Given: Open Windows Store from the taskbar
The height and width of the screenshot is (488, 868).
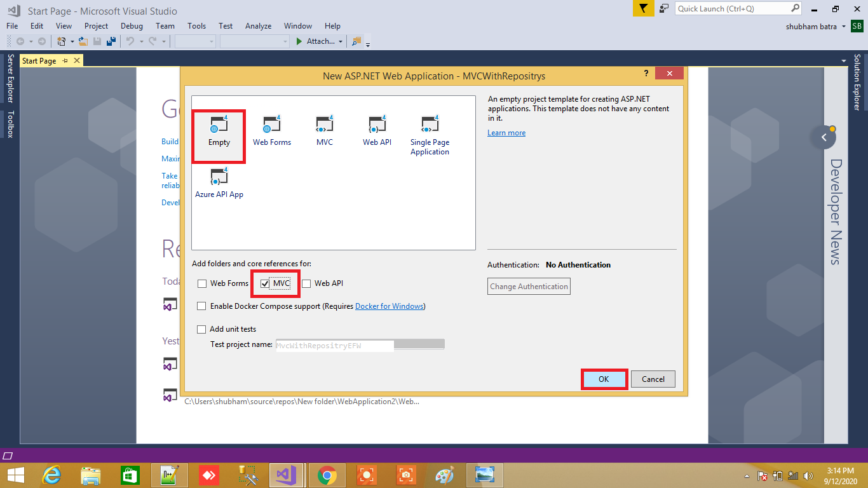Looking at the screenshot, I should tap(130, 475).
